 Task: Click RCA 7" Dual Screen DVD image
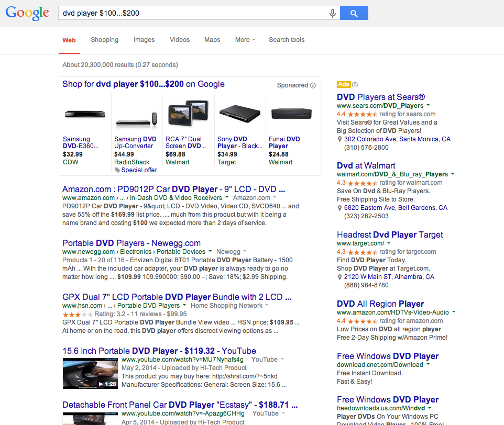tap(189, 113)
